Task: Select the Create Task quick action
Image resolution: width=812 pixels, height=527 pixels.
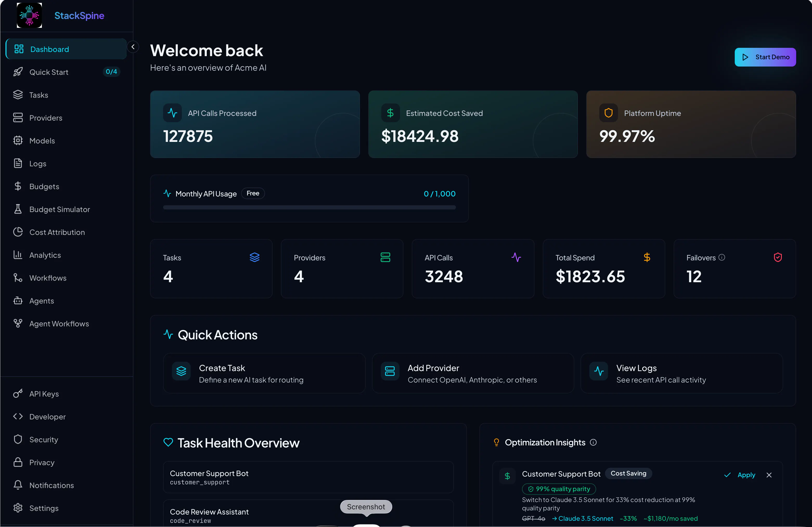Action: coord(264,373)
